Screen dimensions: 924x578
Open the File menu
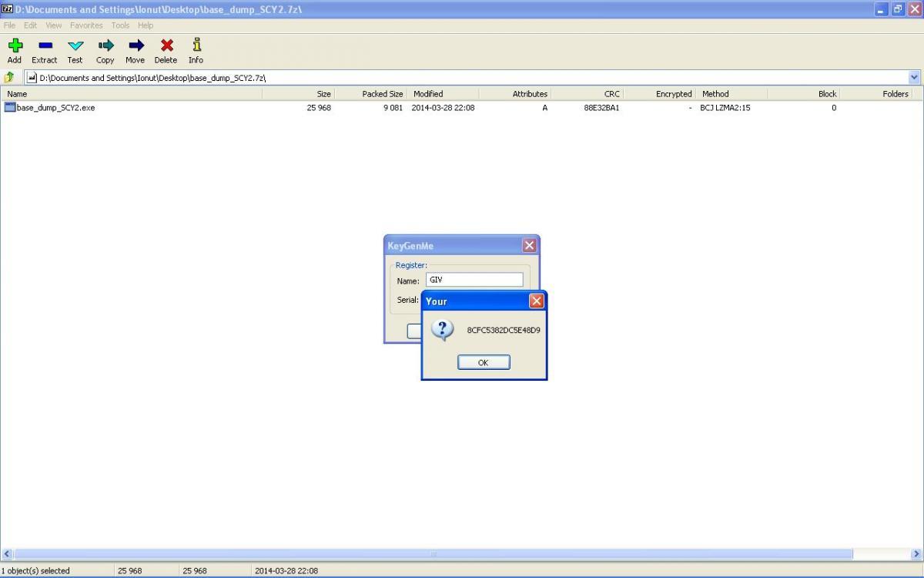[x=9, y=25]
